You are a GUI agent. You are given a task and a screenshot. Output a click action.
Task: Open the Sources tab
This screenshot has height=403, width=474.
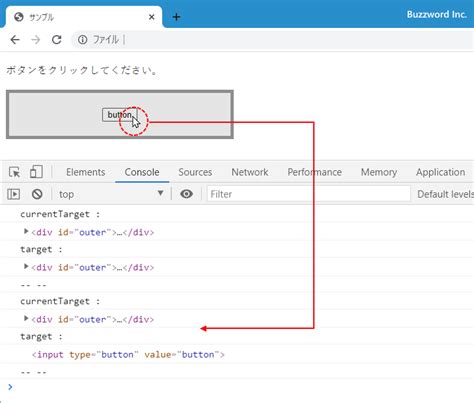pos(195,172)
